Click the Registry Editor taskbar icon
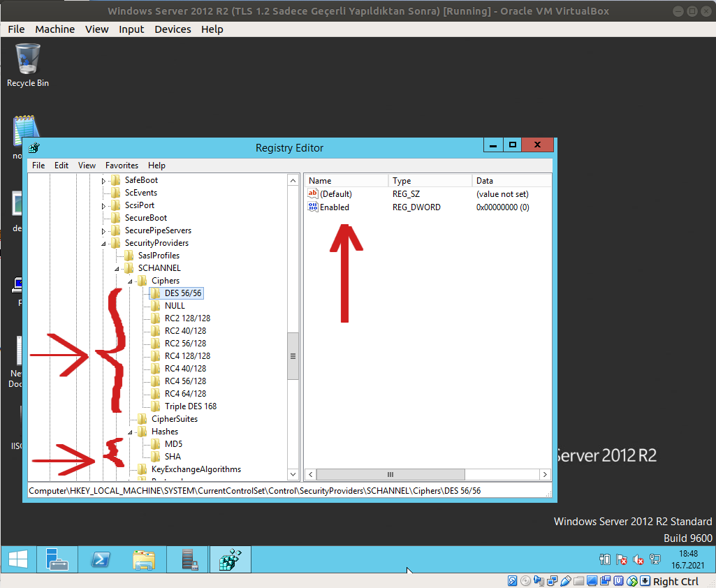 [x=230, y=559]
